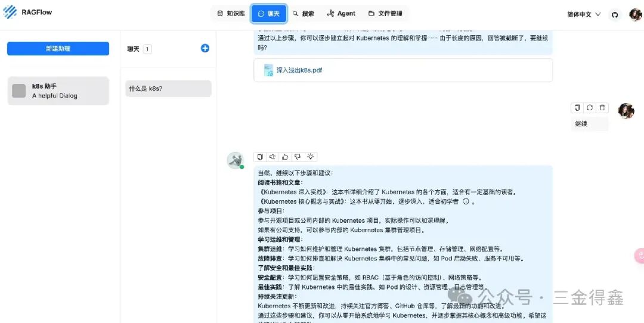This screenshot has width=644, height=323.
Task: Open the 搜索 tab
Action: coord(304,14)
